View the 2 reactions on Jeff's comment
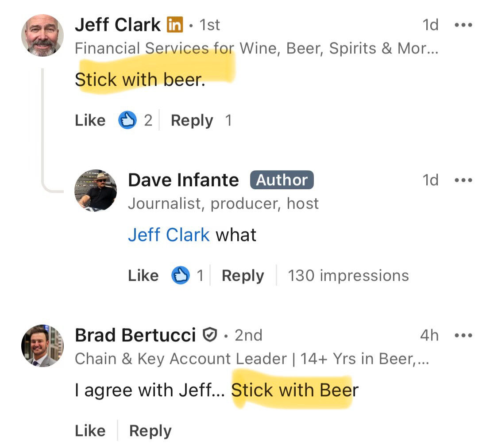Viewport: 498px width, 448px height. [148, 120]
